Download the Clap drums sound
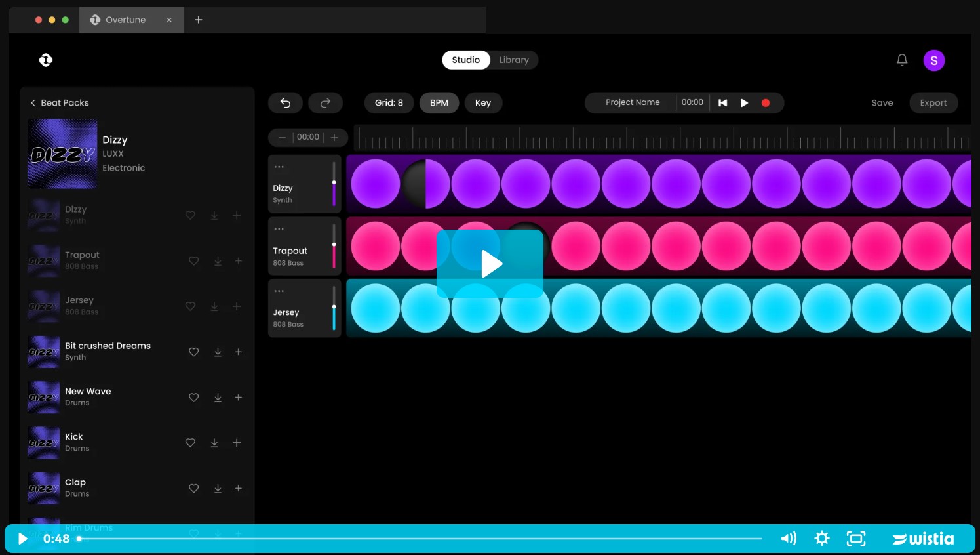Image resolution: width=980 pixels, height=555 pixels. point(218,489)
